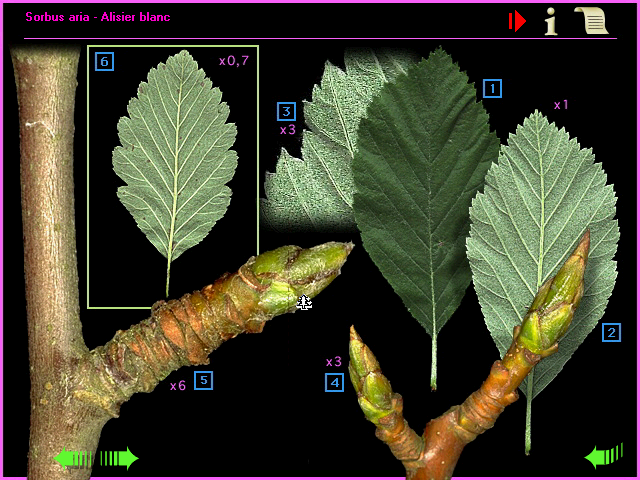Select numbered marker 4 by the small bud
640x480 pixels.
[334, 382]
